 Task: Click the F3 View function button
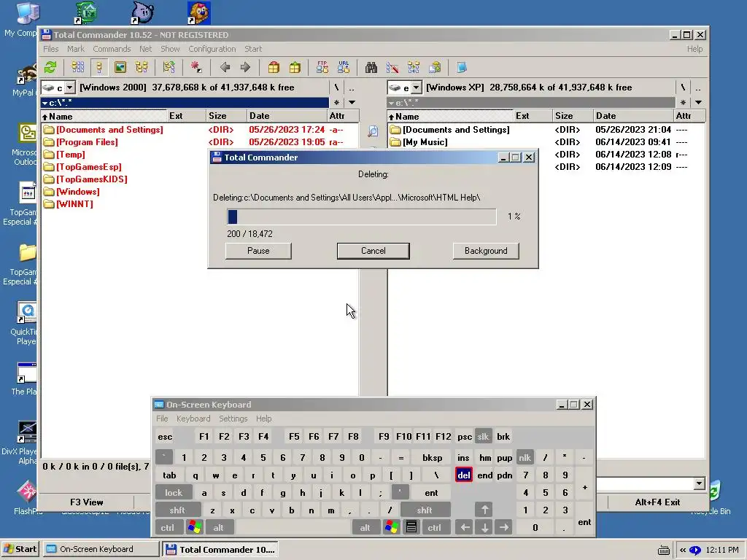tap(86, 502)
